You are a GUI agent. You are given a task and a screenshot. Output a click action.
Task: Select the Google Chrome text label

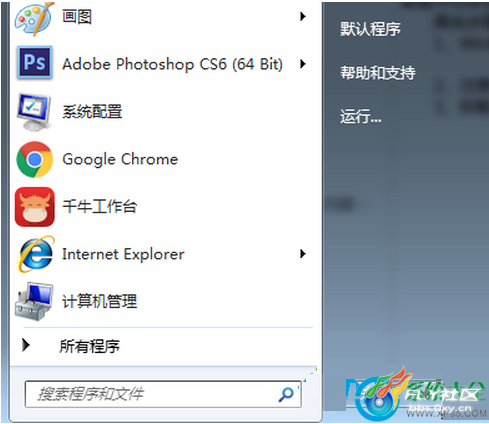120,159
